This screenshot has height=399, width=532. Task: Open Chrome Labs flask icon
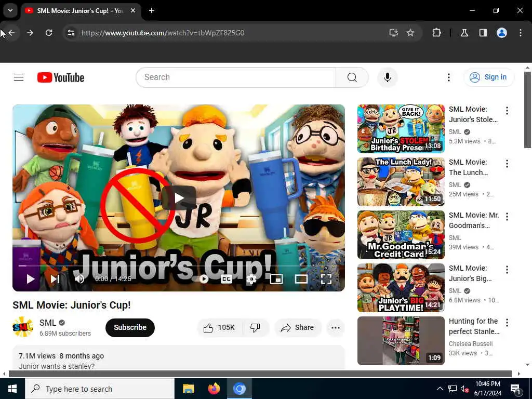tap(464, 33)
